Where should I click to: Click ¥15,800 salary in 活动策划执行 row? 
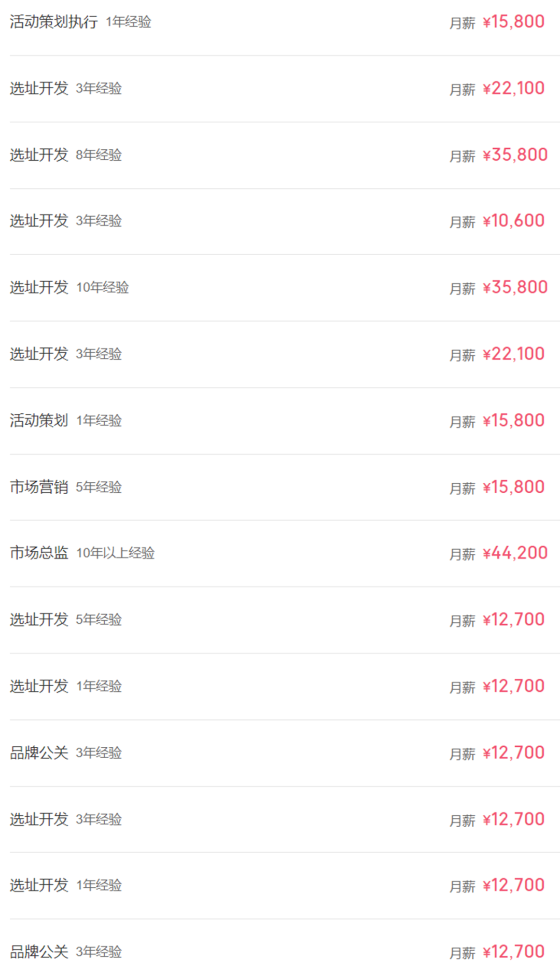click(513, 22)
